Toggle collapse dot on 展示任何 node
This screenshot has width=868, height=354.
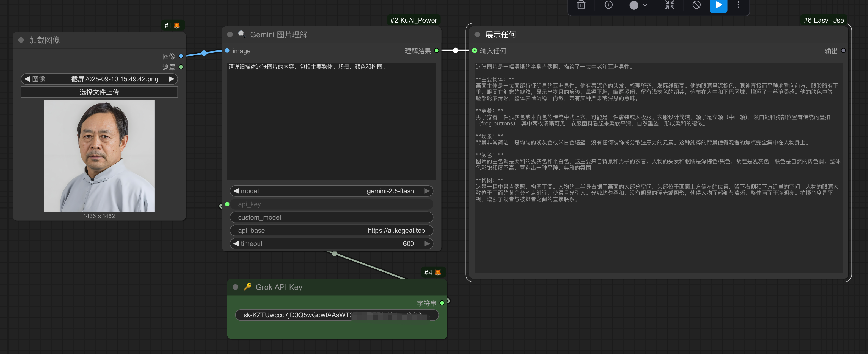pos(477,34)
